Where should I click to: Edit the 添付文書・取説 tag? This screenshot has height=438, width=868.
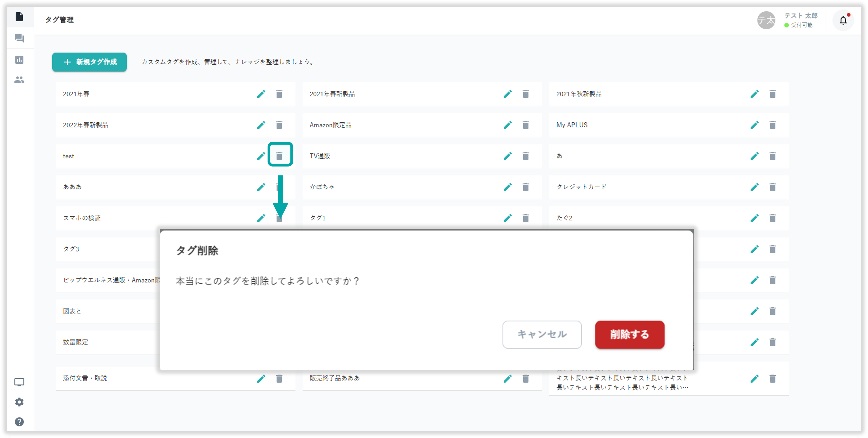tap(261, 379)
